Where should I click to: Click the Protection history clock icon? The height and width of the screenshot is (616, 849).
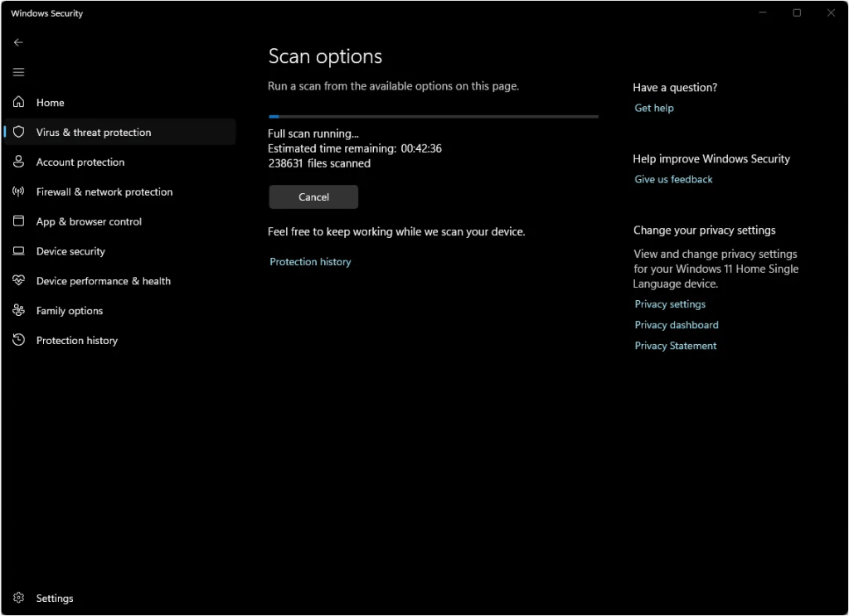pyautogui.click(x=18, y=341)
